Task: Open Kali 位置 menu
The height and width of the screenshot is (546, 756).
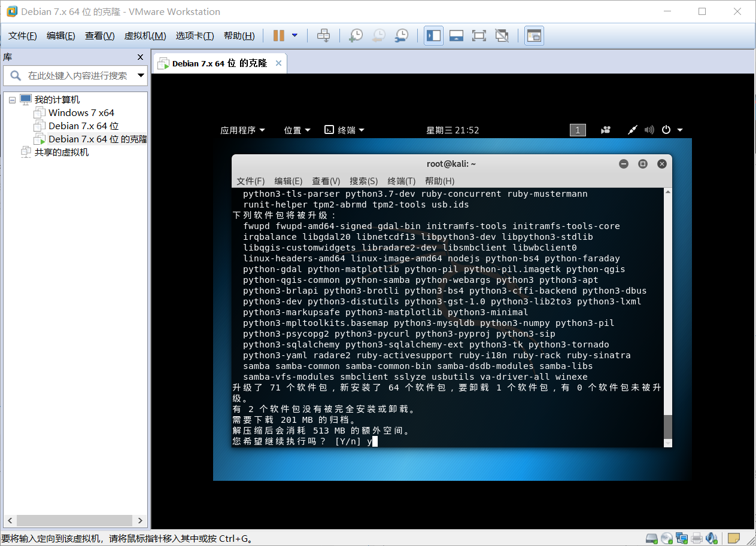Action: click(297, 130)
